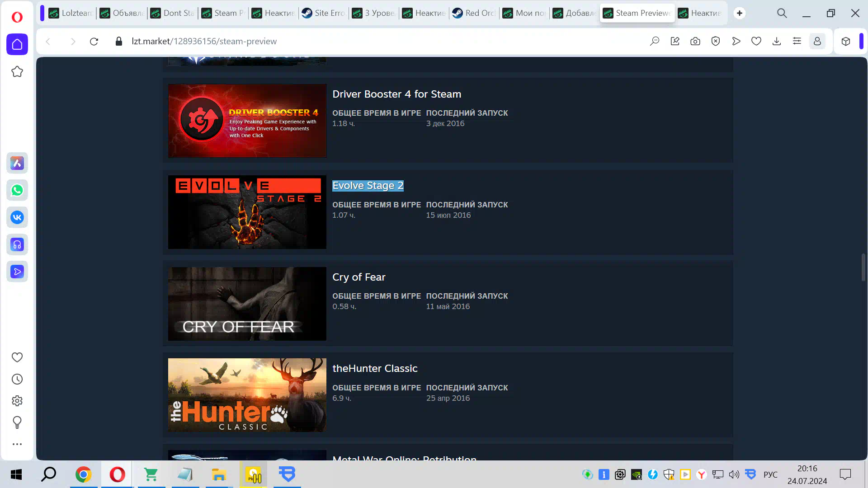The image size is (868, 488).
Task: Open the music player headphones sidebar icon
Action: coord(17,244)
